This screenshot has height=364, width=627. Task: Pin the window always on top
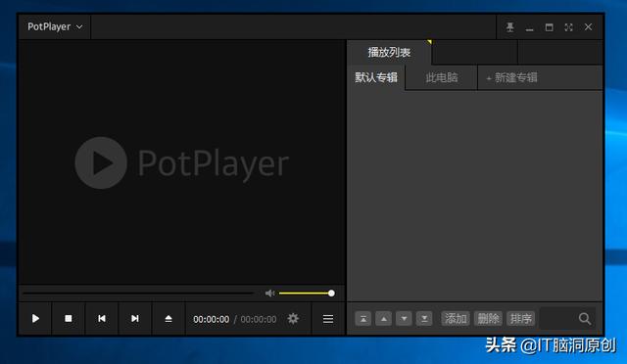(509, 27)
